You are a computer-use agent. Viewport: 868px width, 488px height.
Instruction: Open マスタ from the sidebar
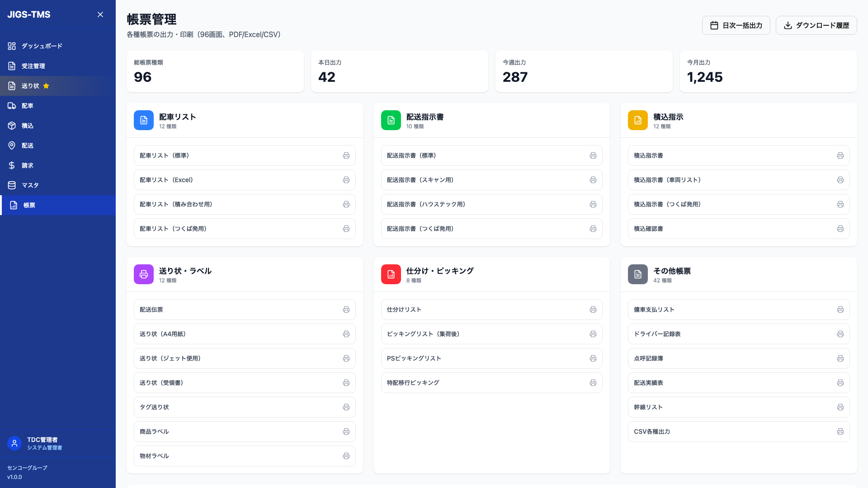tap(30, 185)
